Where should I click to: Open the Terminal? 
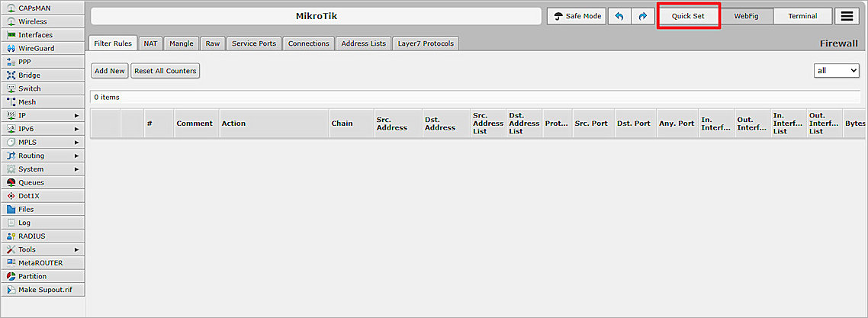click(802, 16)
